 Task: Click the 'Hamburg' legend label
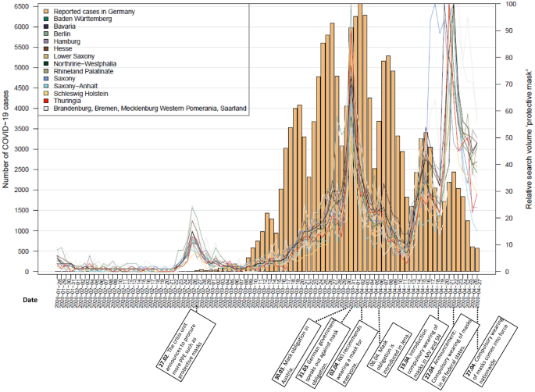tap(67, 41)
